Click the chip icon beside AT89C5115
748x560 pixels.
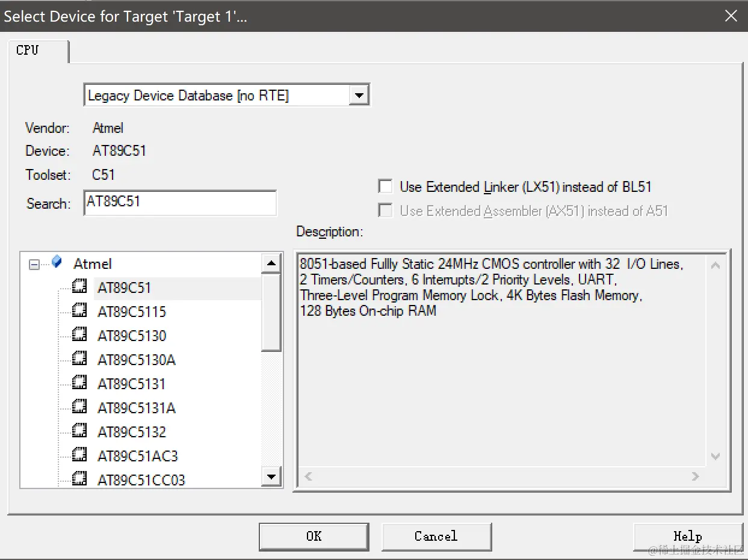point(79,311)
